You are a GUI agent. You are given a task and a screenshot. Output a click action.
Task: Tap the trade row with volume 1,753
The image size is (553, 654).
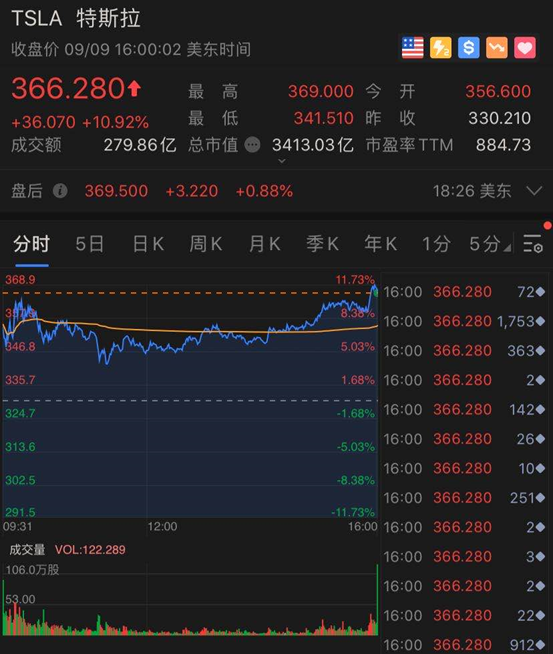[464, 321]
